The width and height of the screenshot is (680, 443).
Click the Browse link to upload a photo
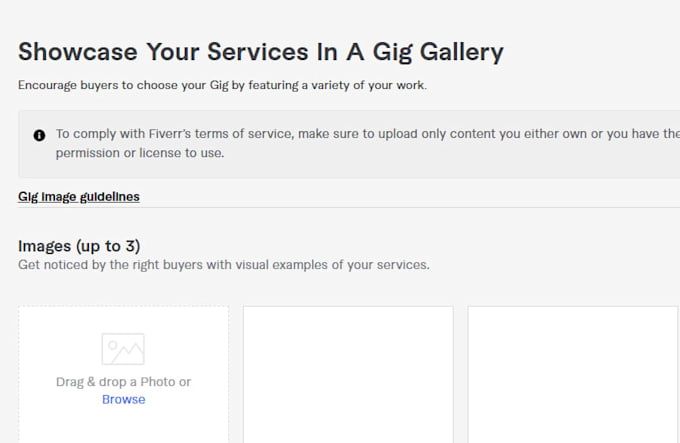tap(124, 399)
